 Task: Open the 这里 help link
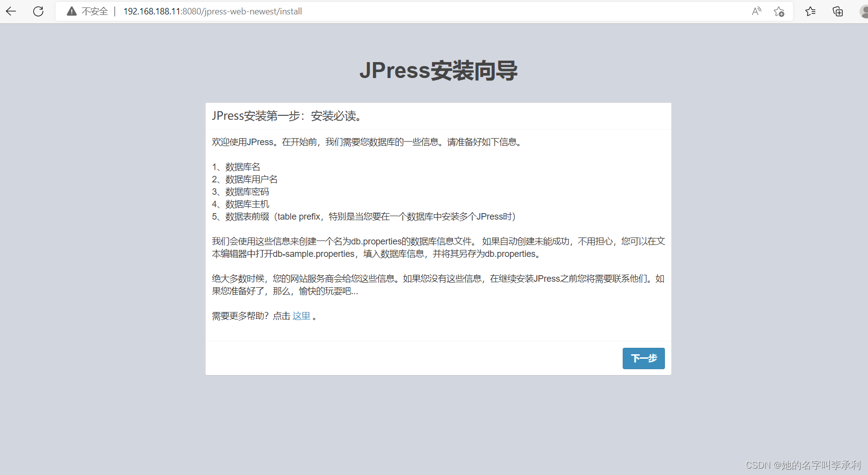(301, 316)
